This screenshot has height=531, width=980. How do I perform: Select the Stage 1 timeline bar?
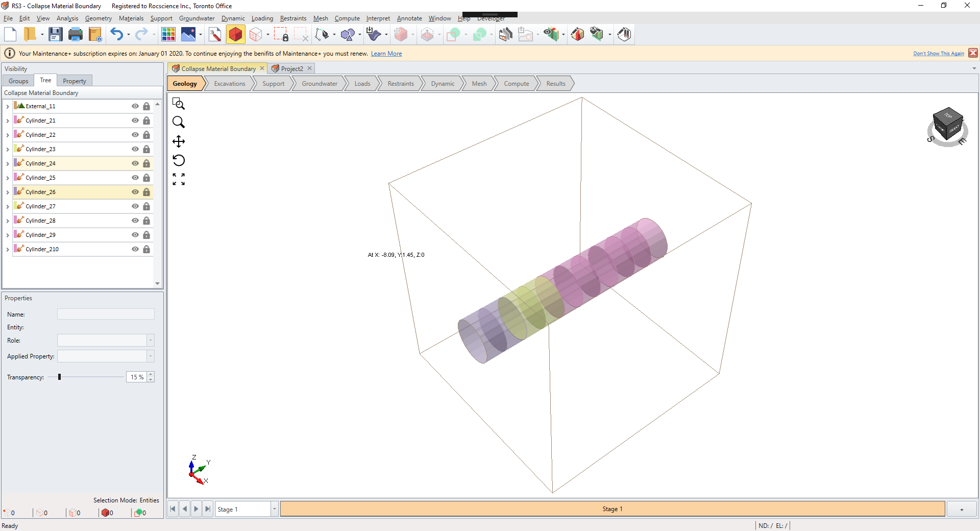pyautogui.click(x=612, y=509)
